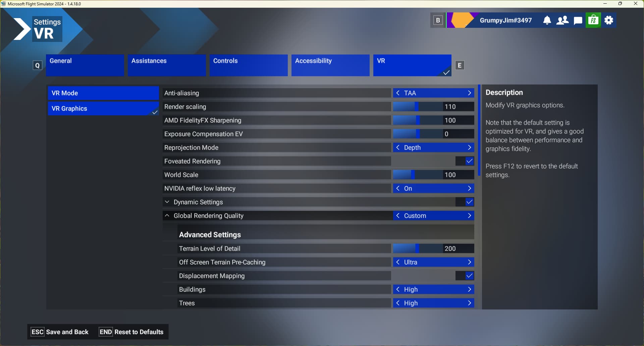Switch to the Assistances tab
Image resolution: width=644 pixels, height=346 pixels.
coord(167,65)
